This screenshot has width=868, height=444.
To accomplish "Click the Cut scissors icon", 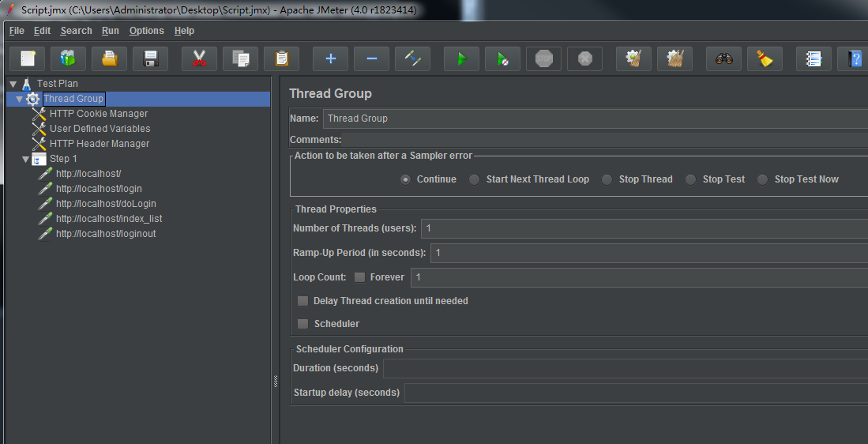I will pos(199,58).
